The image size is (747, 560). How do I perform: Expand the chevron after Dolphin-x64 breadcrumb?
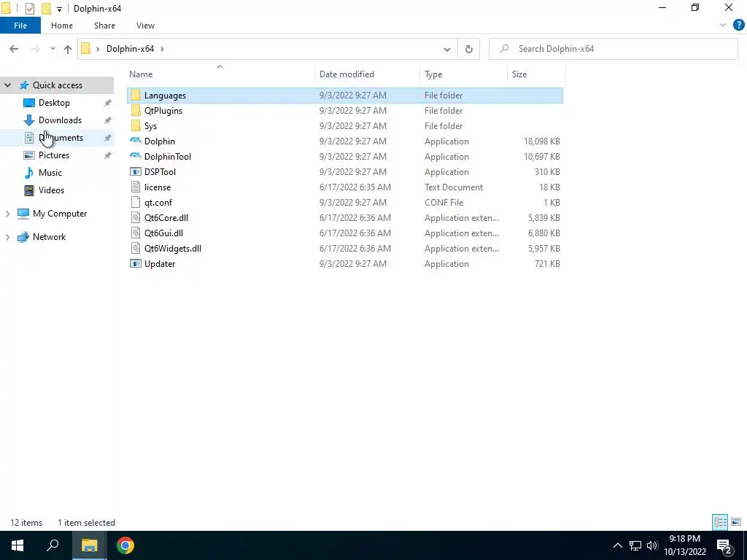pos(162,49)
